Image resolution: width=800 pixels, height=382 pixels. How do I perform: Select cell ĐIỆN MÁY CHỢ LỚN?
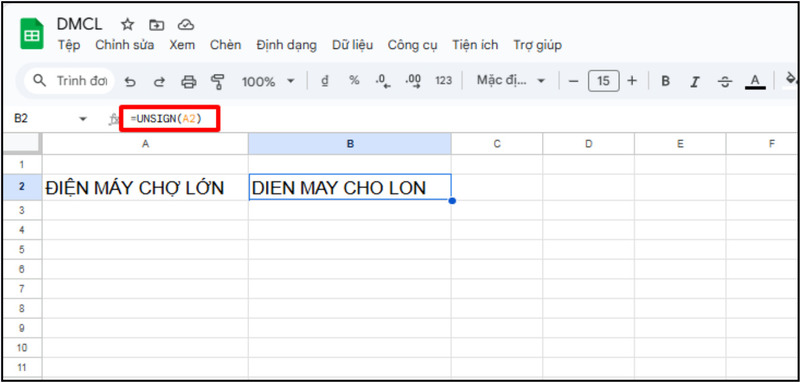click(145, 188)
